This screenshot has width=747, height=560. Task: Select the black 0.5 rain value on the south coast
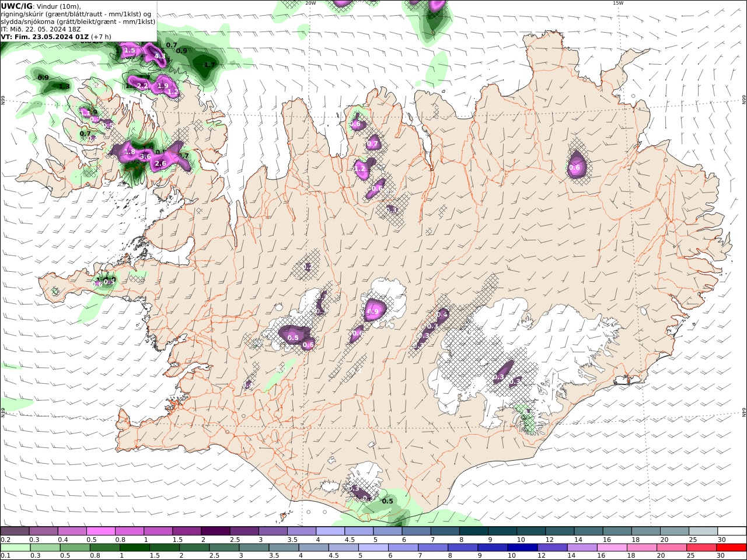(388, 501)
